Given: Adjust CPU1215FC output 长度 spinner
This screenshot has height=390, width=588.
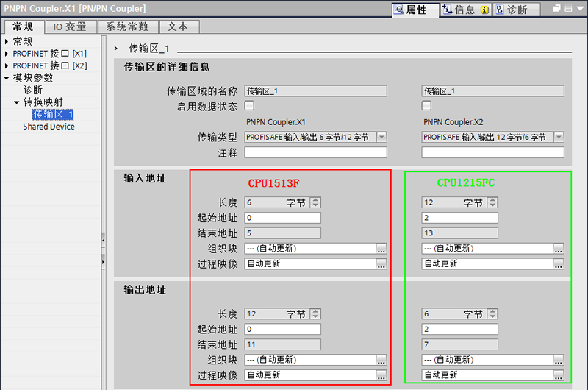Looking at the screenshot, I should (492, 313).
